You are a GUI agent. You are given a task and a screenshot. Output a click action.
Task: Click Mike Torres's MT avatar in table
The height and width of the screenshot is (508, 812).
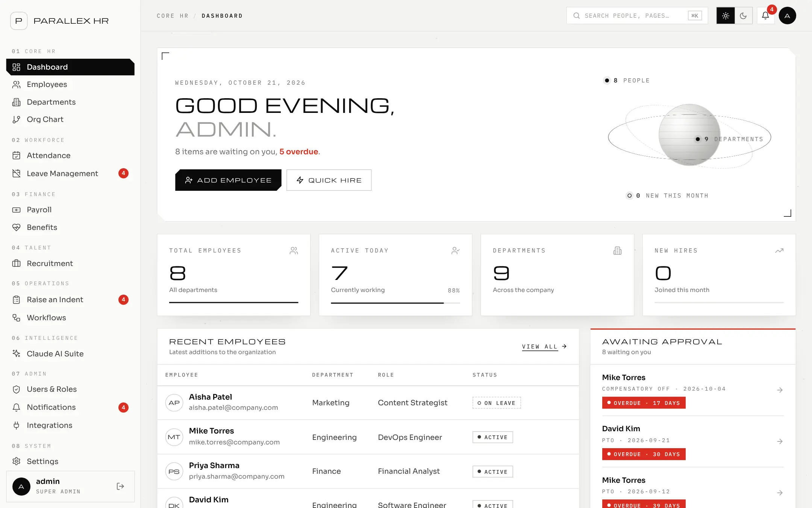point(174,437)
